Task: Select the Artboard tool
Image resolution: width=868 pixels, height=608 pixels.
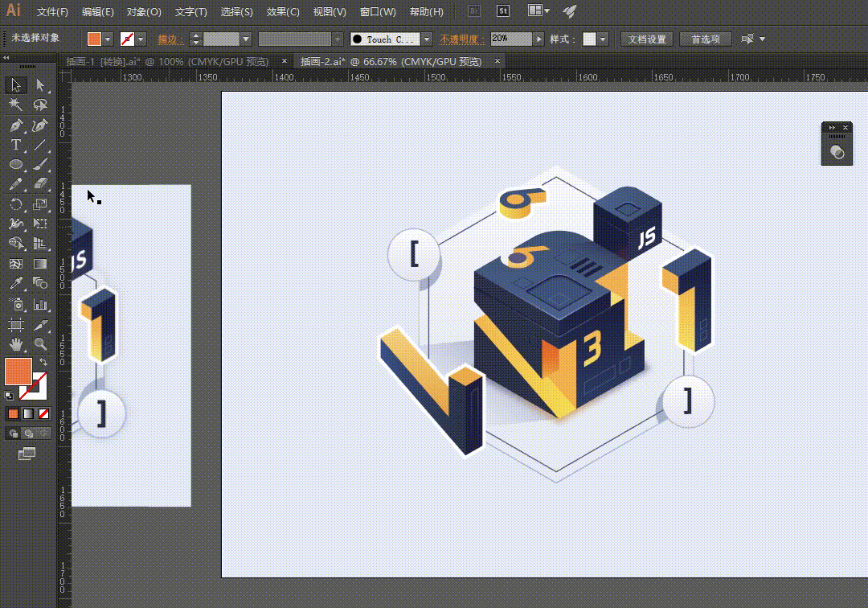Action: point(15,325)
